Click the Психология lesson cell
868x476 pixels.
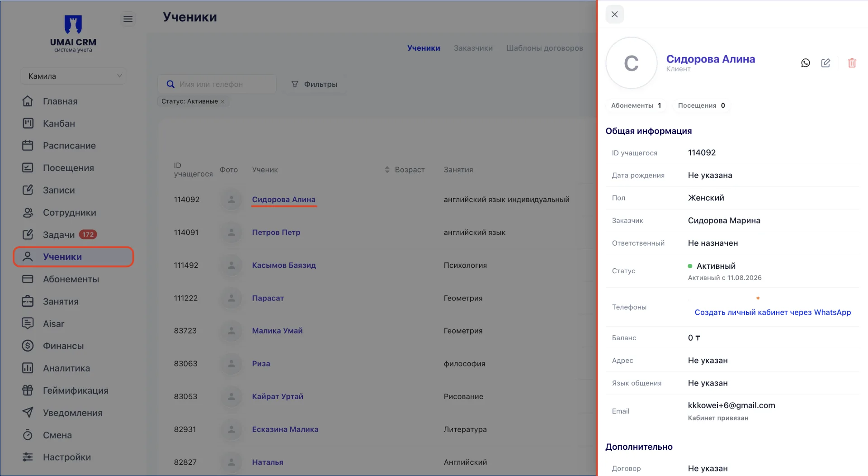click(465, 265)
